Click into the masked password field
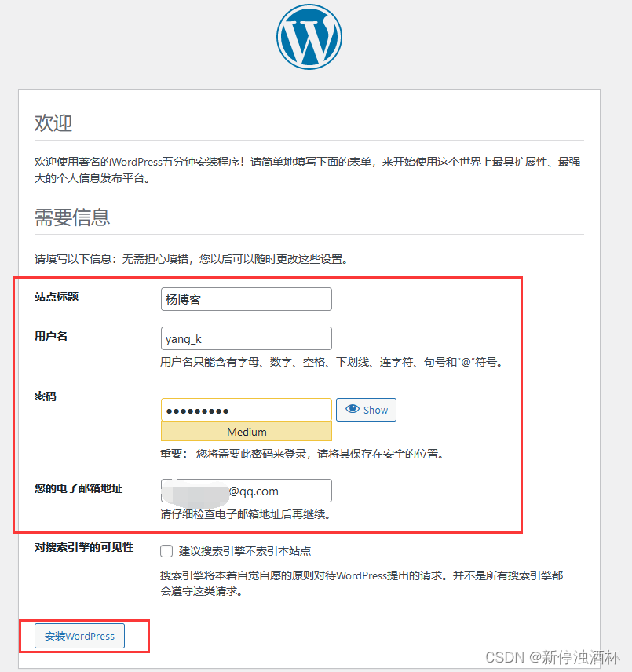The image size is (632, 672). pos(247,410)
